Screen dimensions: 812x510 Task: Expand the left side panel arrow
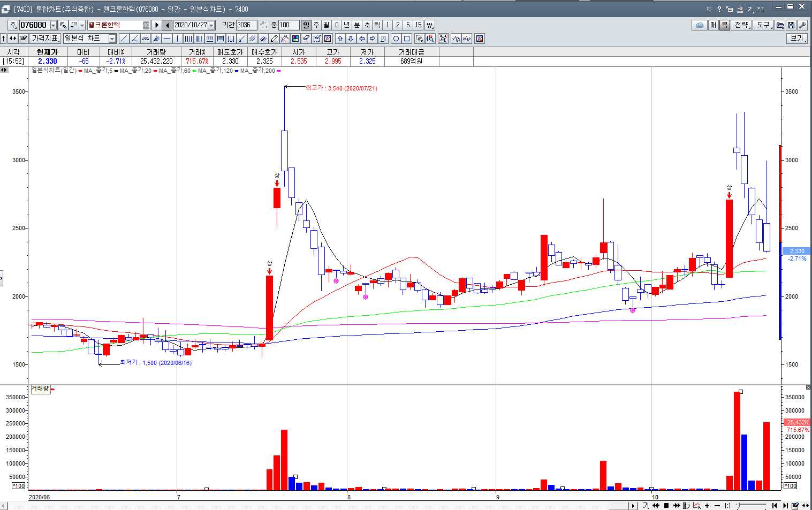pyautogui.click(x=2, y=278)
